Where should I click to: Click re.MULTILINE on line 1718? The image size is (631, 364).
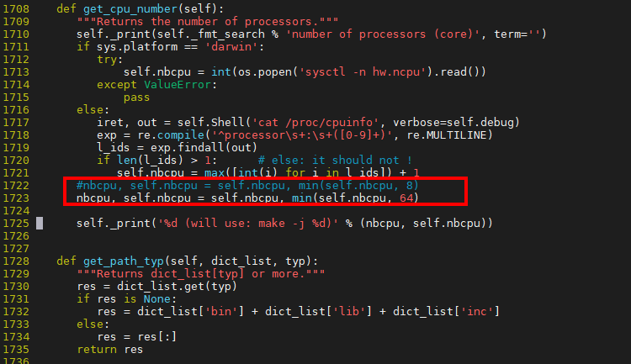coord(446,135)
